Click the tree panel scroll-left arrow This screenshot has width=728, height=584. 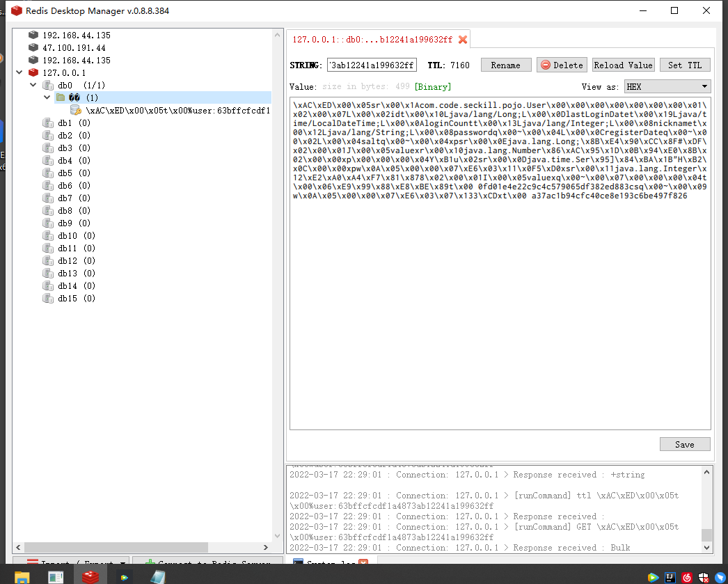tap(18, 547)
